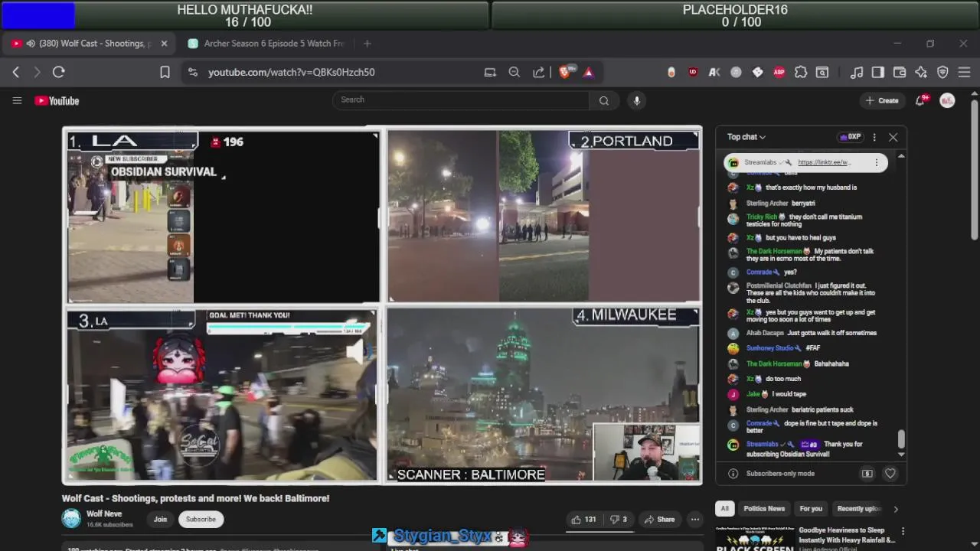Open the Brave Wallet icon
980x551 pixels.
(900, 72)
